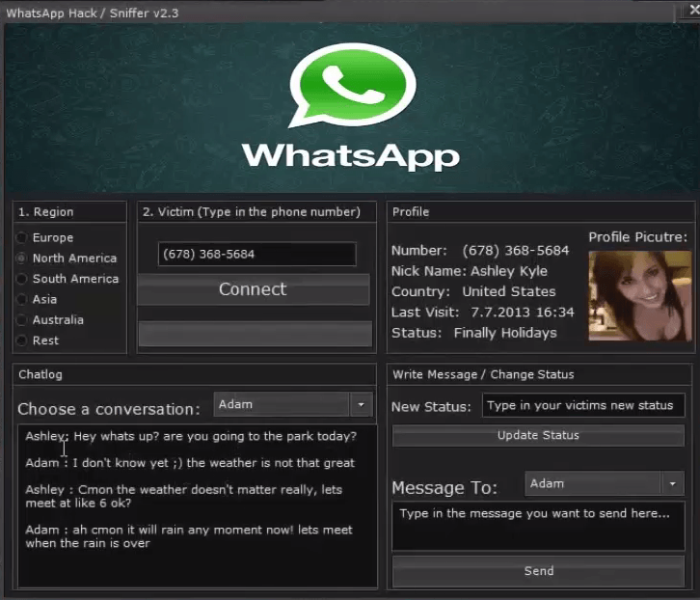Click the Connect button
Viewport: 700px width, 600px height.
coord(254,289)
